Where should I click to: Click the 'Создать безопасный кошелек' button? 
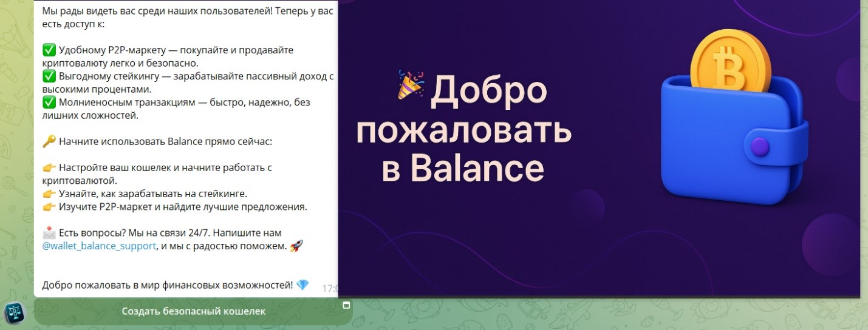193,311
